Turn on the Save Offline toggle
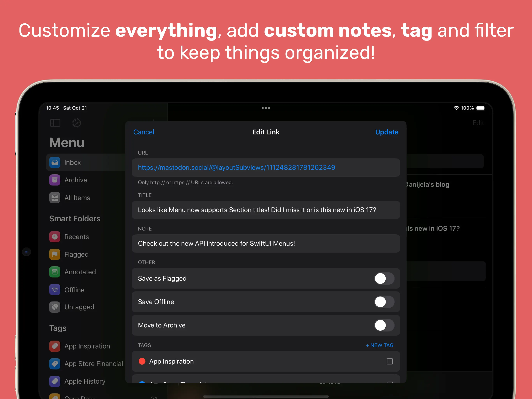The width and height of the screenshot is (532, 399). (x=384, y=302)
